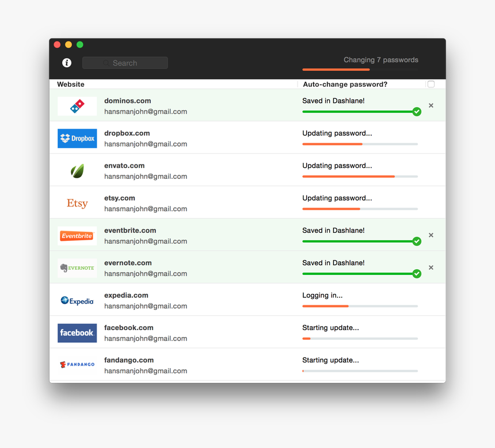This screenshot has width=495, height=448.
Task: Click Saved in Dashlane! for eventbrite.com
Action: point(333,230)
